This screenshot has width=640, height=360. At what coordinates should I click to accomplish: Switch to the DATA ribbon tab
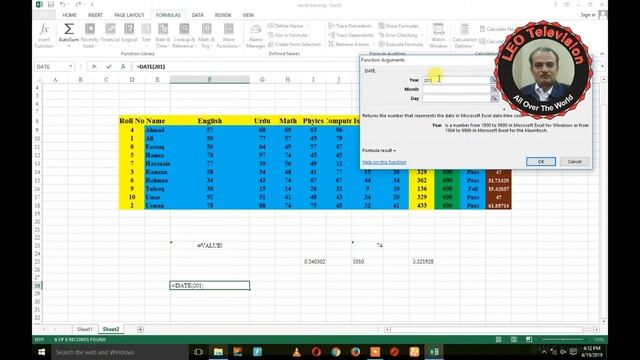click(198, 15)
